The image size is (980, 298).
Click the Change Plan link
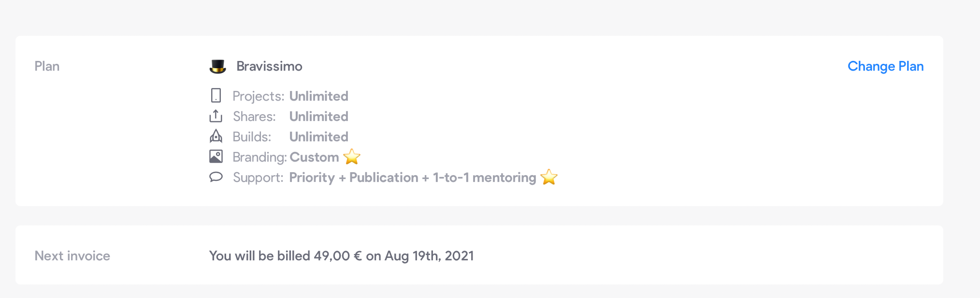(885, 66)
